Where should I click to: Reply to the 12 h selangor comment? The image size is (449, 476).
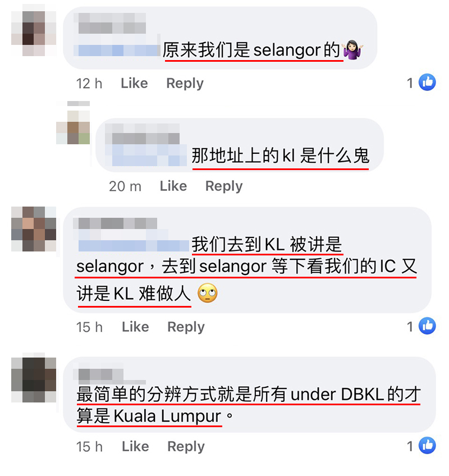(185, 83)
